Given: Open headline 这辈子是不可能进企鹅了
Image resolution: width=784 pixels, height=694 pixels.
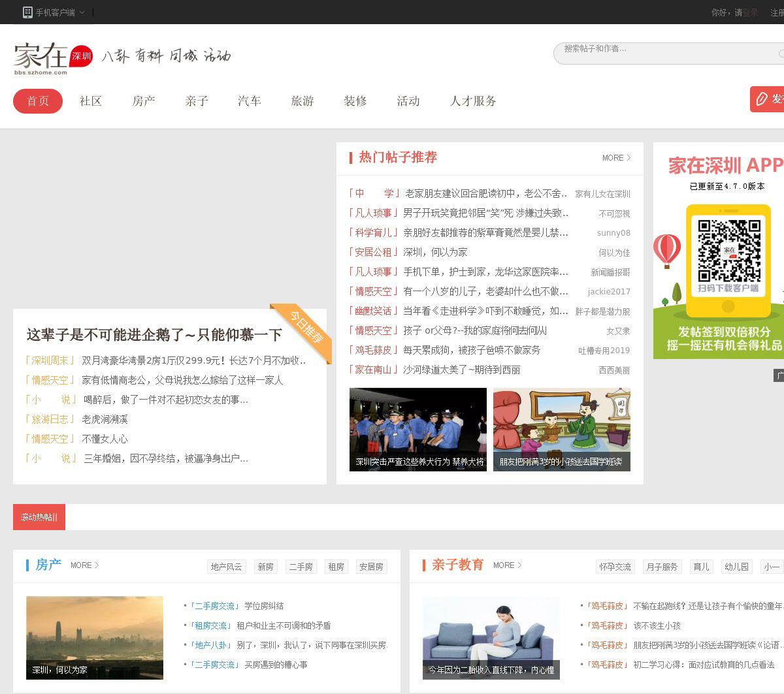Looking at the screenshot, I should click(x=154, y=335).
